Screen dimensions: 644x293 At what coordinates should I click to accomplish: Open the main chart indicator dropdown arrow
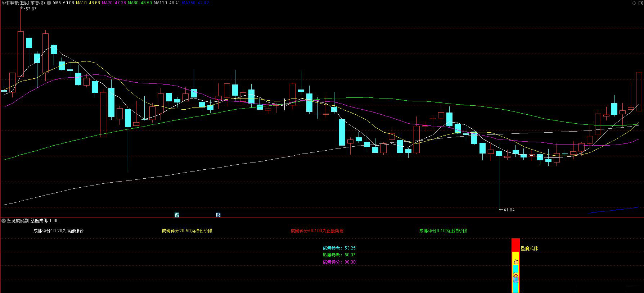pyautogui.click(x=49, y=3)
